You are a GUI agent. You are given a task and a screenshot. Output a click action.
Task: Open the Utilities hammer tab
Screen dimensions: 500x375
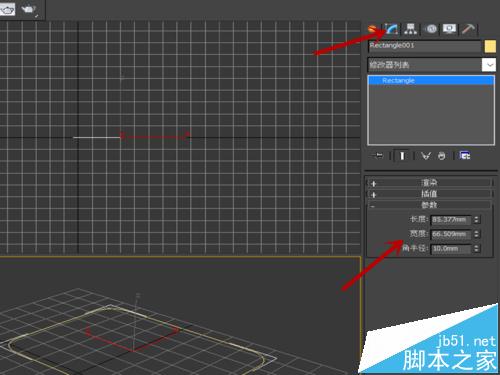tap(469, 29)
